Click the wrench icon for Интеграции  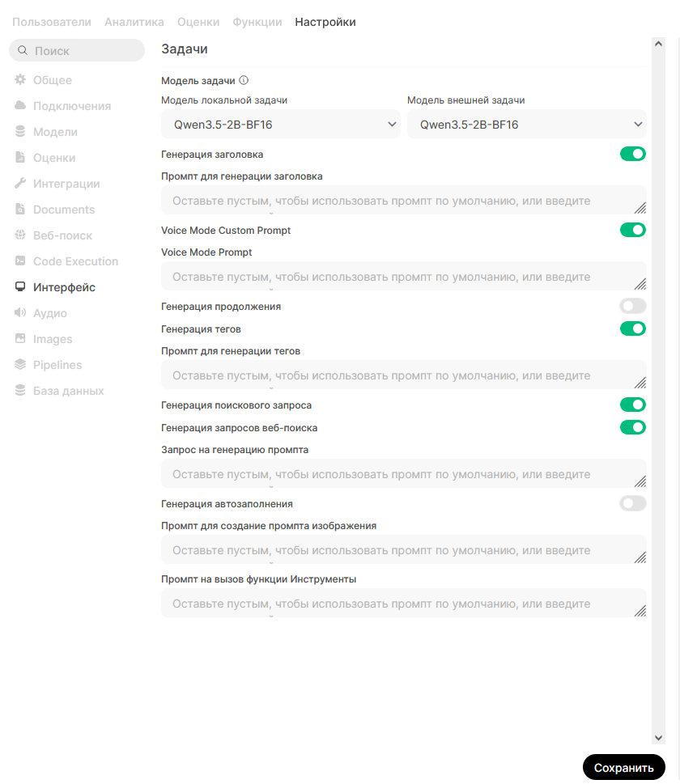click(x=20, y=184)
